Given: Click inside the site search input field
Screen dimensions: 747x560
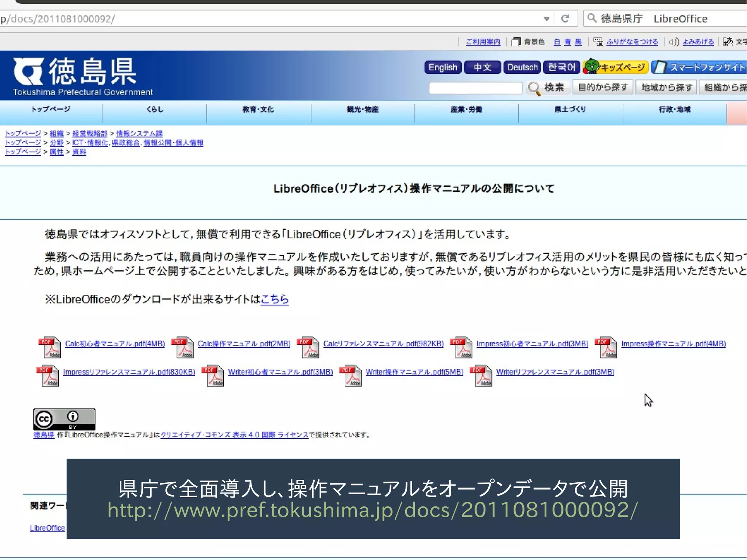Looking at the screenshot, I should click(x=476, y=88).
